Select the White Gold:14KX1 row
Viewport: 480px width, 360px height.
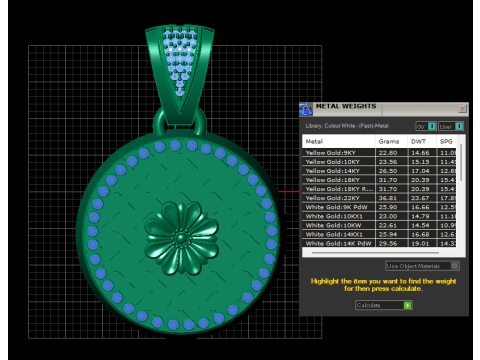[x=379, y=234]
